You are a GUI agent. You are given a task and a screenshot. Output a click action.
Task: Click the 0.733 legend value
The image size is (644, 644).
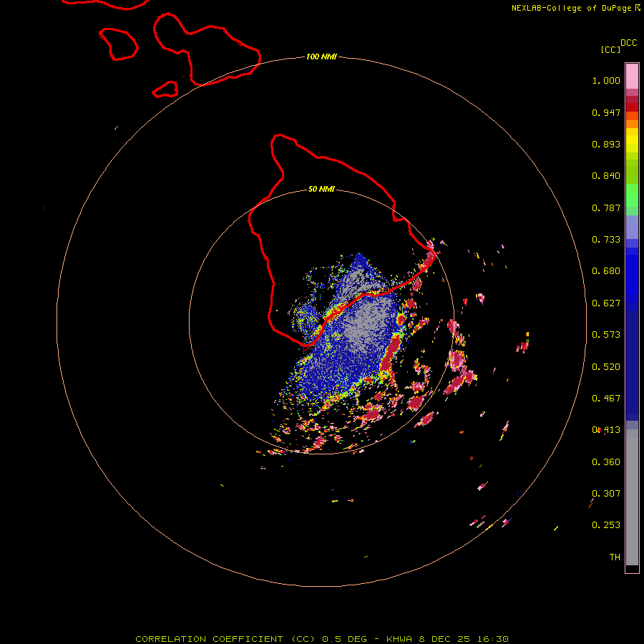[x=606, y=240]
